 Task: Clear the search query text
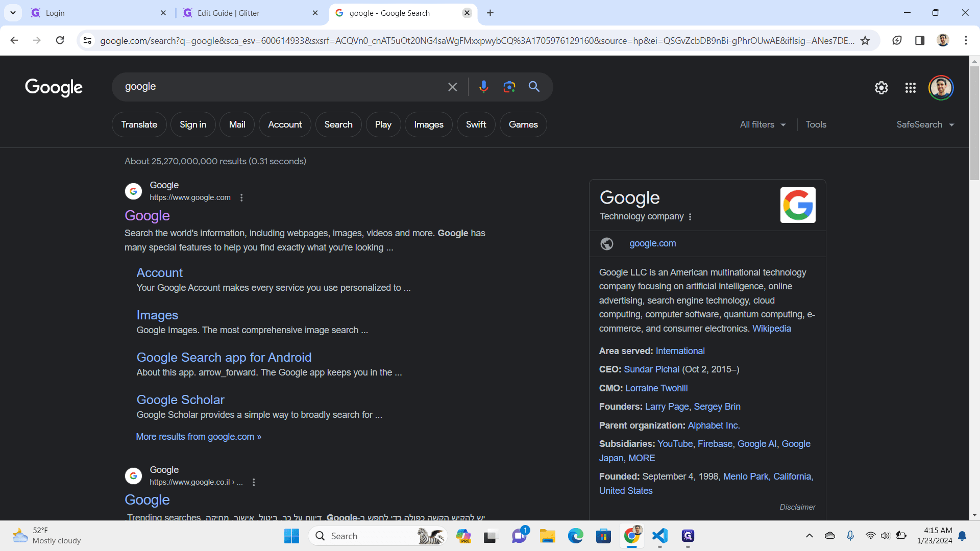[x=452, y=87]
